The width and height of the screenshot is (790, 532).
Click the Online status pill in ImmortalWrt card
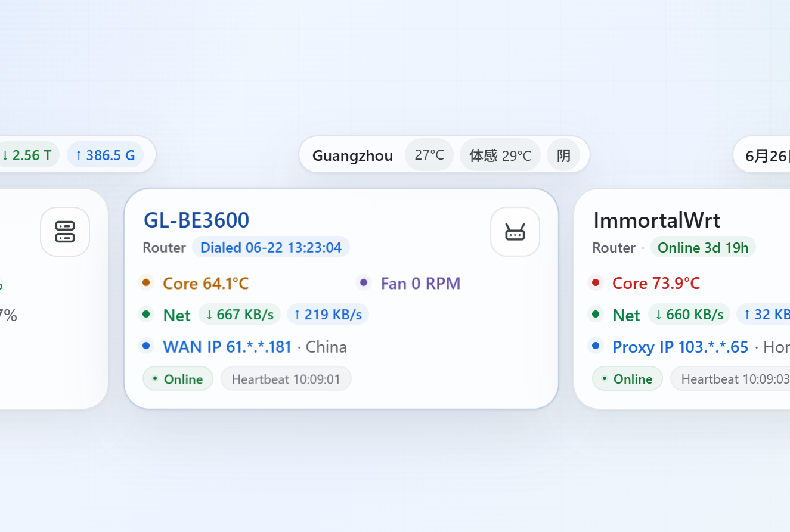[627, 379]
